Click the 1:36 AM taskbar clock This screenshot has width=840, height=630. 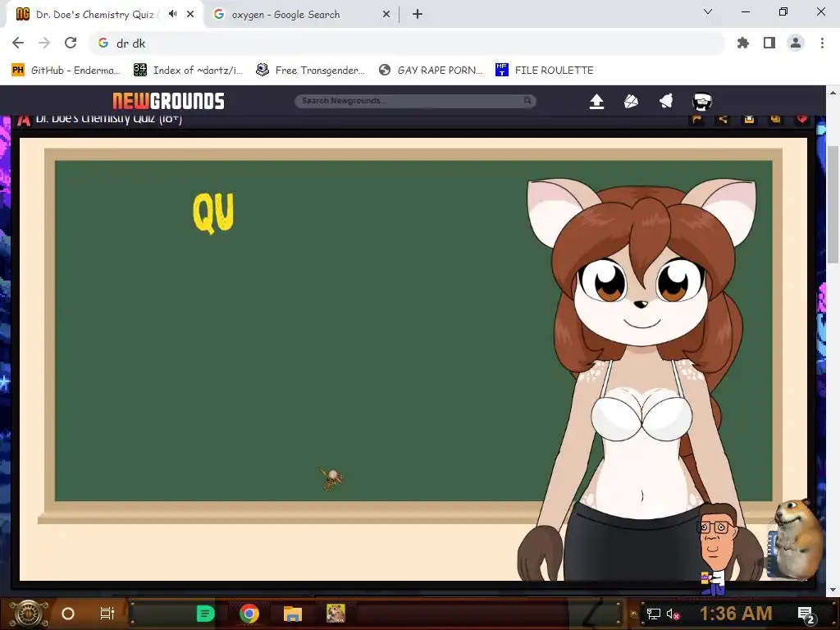coord(736,614)
